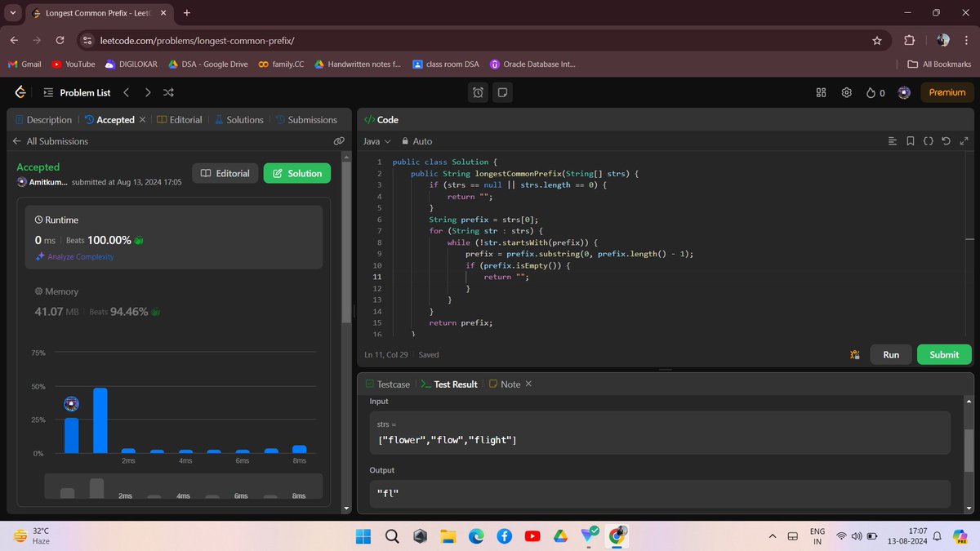The image size is (980, 551).
Task: Go to next problem arrow
Action: tap(147, 92)
